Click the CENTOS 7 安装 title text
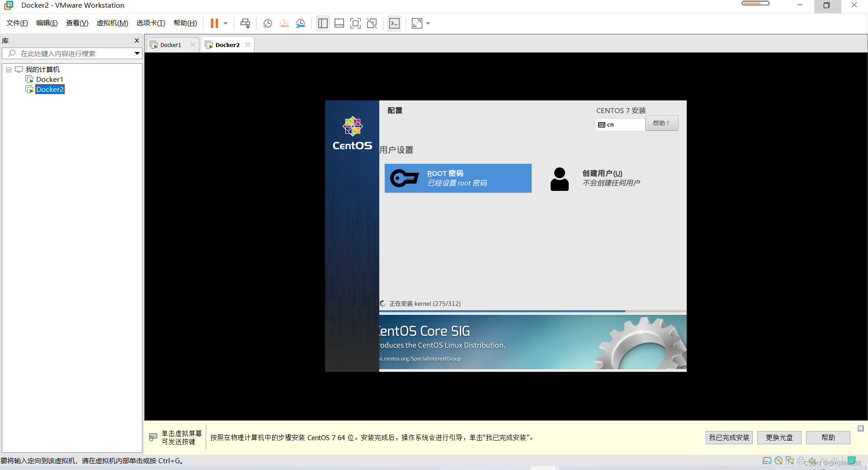868x470 pixels. pos(621,111)
